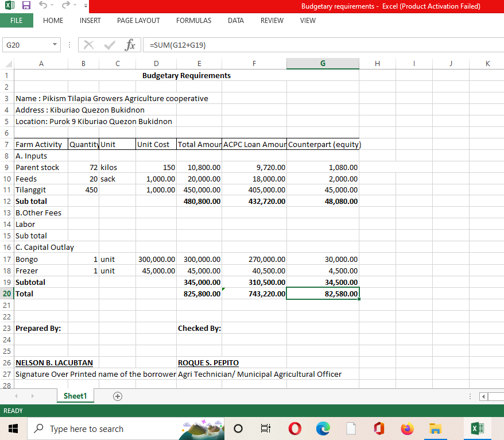Select the Sheet1 worksheet tab
This screenshot has width=504, height=440.
(75, 396)
